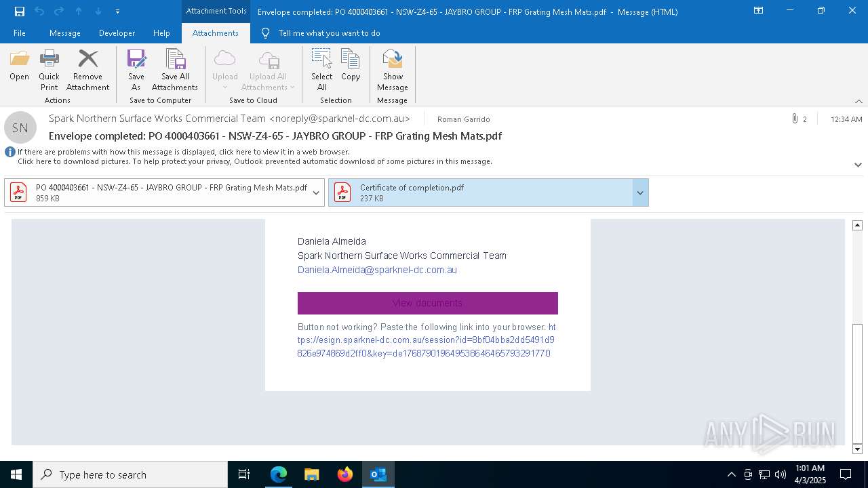Click the SN sender avatar
Screen dimensions: 868x488
click(20, 127)
